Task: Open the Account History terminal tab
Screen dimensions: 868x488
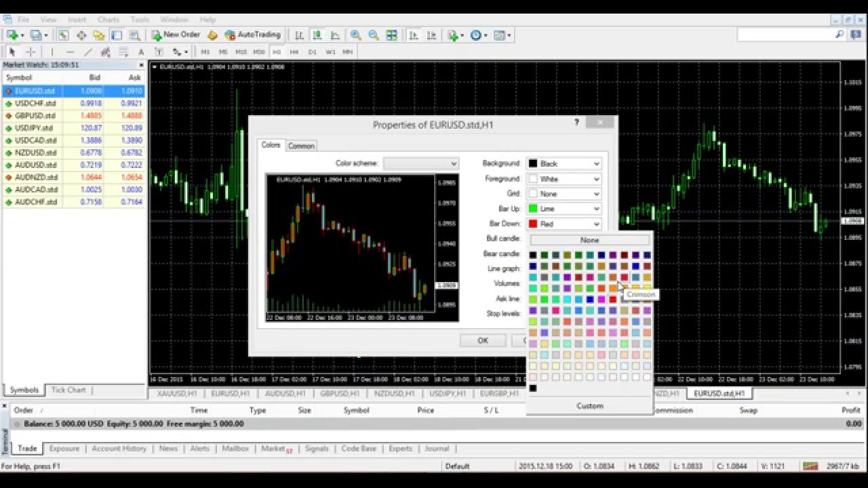Action: pos(119,449)
